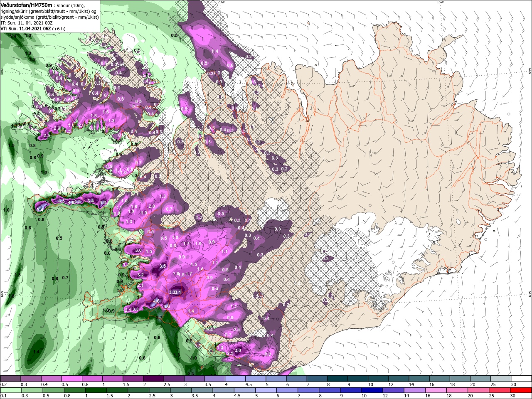
Task: Click the '3.2' snowfall value on map
Action: pyautogui.click(x=140, y=275)
